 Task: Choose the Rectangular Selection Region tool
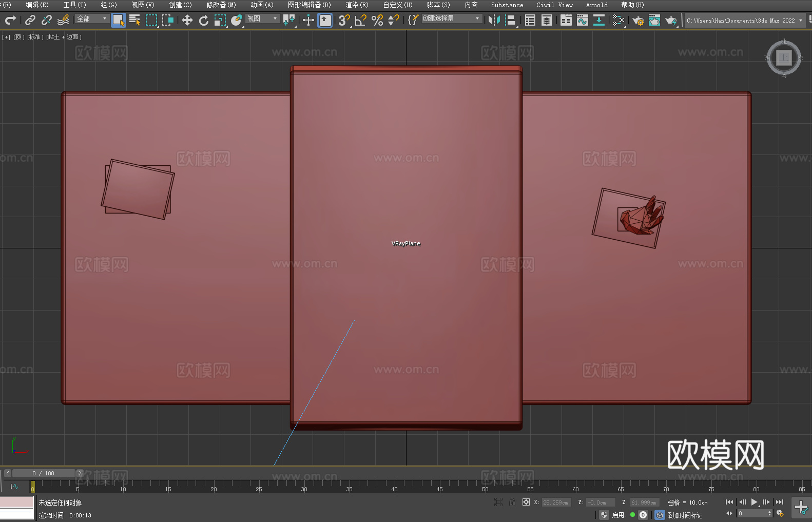click(x=151, y=20)
